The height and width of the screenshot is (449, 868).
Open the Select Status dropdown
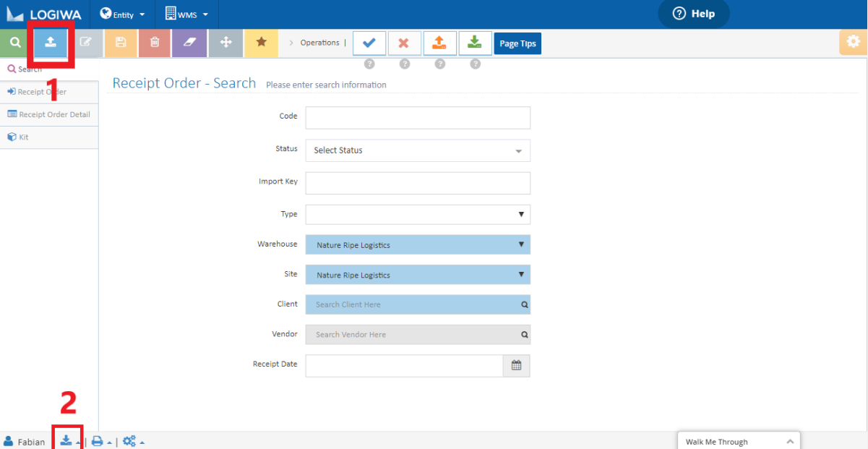point(418,150)
